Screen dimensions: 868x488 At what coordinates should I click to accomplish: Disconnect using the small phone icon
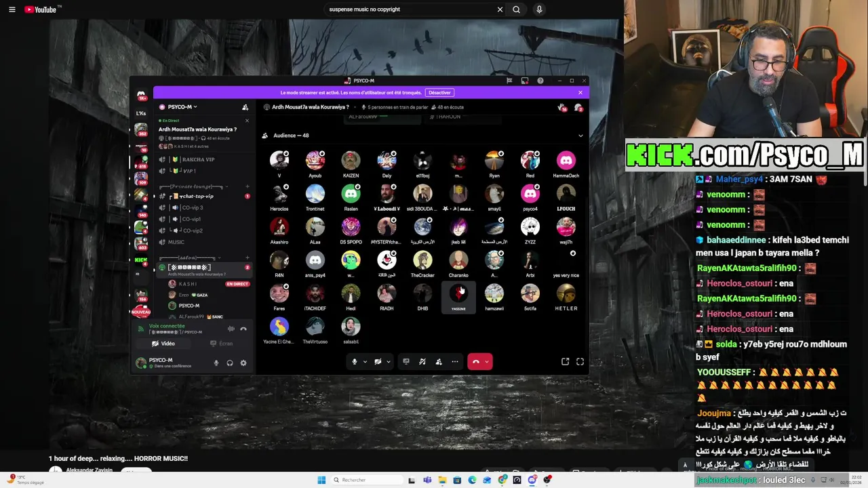pyautogui.click(x=243, y=329)
